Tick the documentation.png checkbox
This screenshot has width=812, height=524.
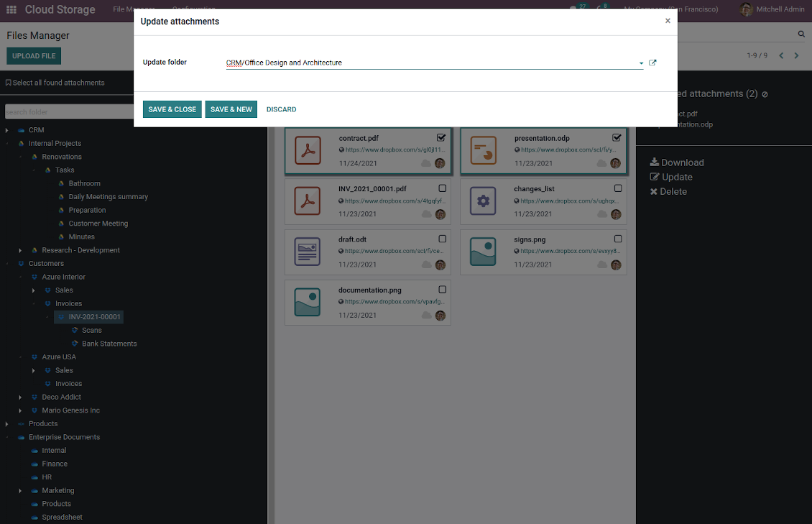click(442, 290)
